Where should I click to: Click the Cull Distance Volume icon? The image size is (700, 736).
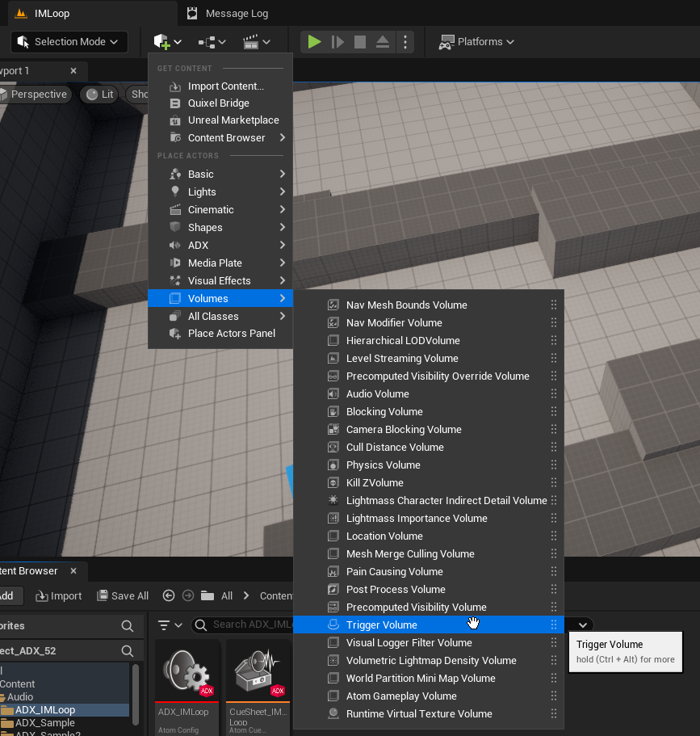[333, 448]
